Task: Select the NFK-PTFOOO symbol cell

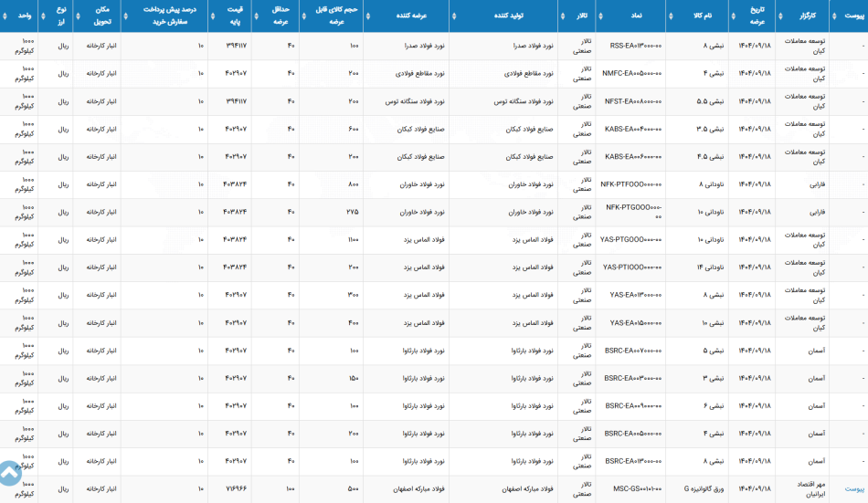Action: 631,184
